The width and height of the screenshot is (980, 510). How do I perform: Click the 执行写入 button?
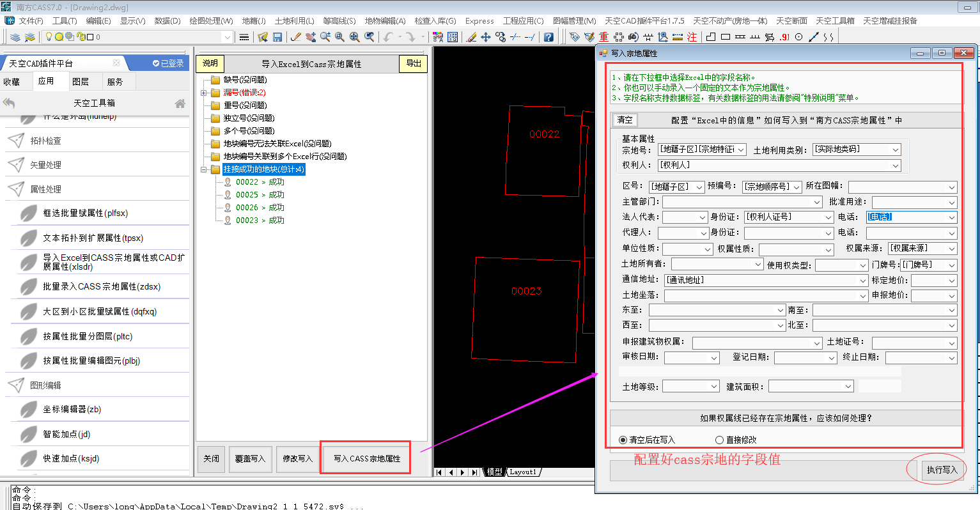click(x=942, y=470)
